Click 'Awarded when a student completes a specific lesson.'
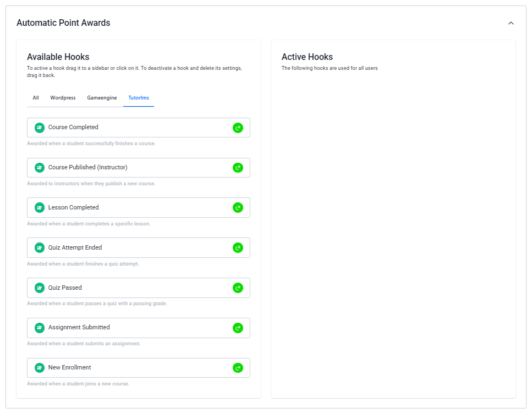 click(89, 224)
